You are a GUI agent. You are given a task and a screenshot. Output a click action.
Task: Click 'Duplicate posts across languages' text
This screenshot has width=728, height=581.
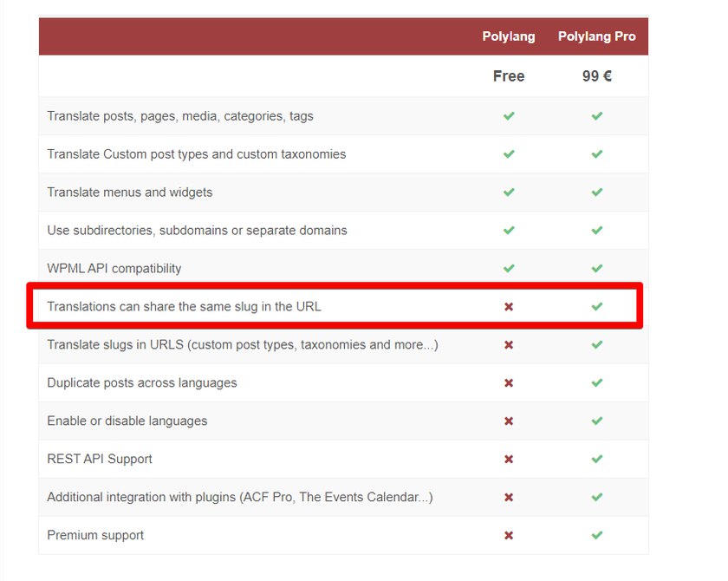tap(142, 382)
